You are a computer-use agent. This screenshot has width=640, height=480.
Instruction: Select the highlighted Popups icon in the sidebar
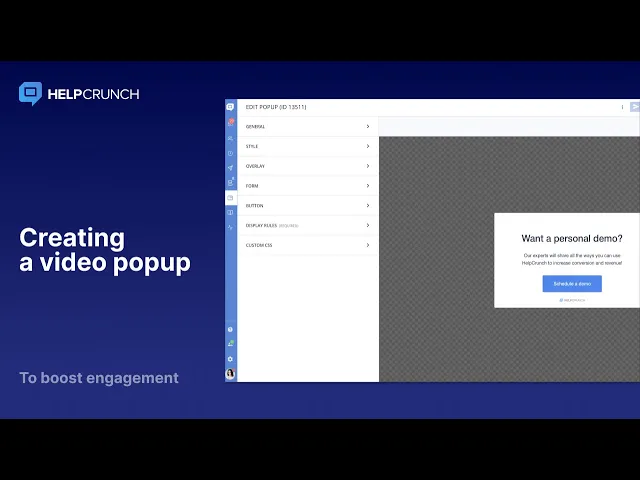[x=231, y=198]
